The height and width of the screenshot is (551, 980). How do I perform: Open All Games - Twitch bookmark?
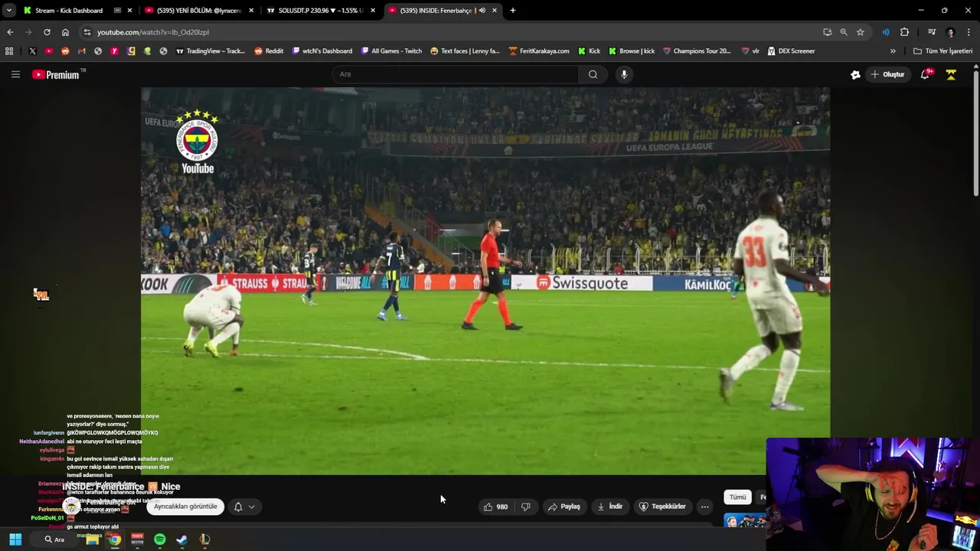point(391,51)
